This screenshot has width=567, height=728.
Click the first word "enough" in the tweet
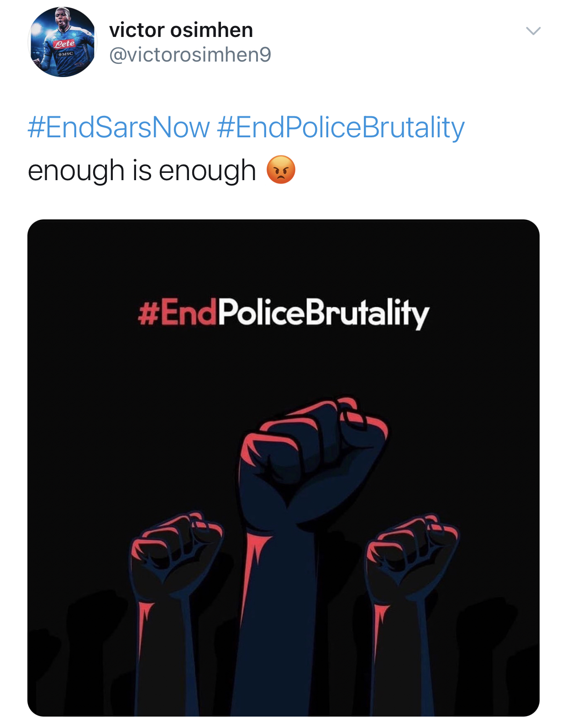coord(76,172)
